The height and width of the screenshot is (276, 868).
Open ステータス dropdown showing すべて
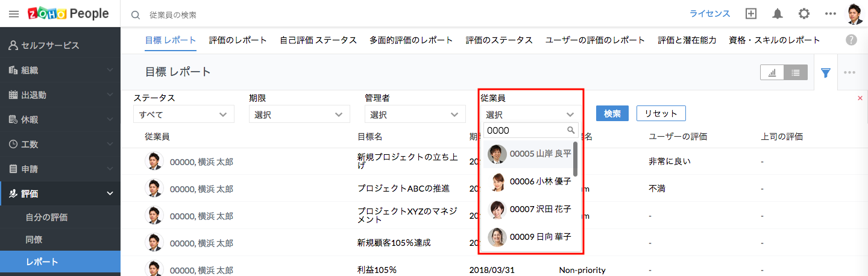coord(184,114)
